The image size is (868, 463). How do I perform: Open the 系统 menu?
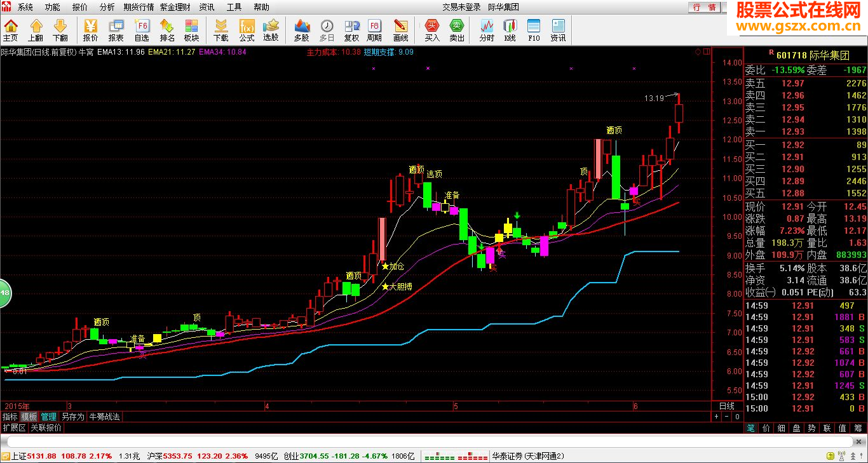click(x=25, y=7)
